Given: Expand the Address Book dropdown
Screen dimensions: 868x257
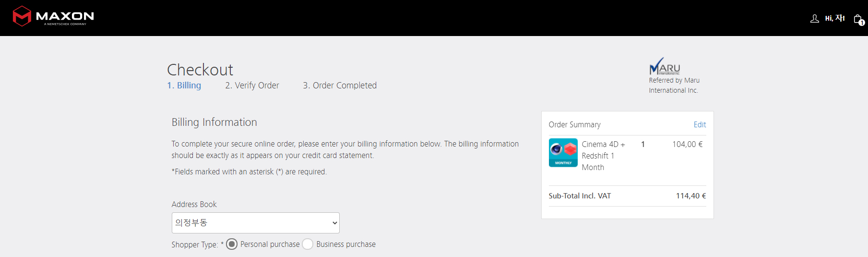Looking at the screenshot, I should [x=255, y=223].
